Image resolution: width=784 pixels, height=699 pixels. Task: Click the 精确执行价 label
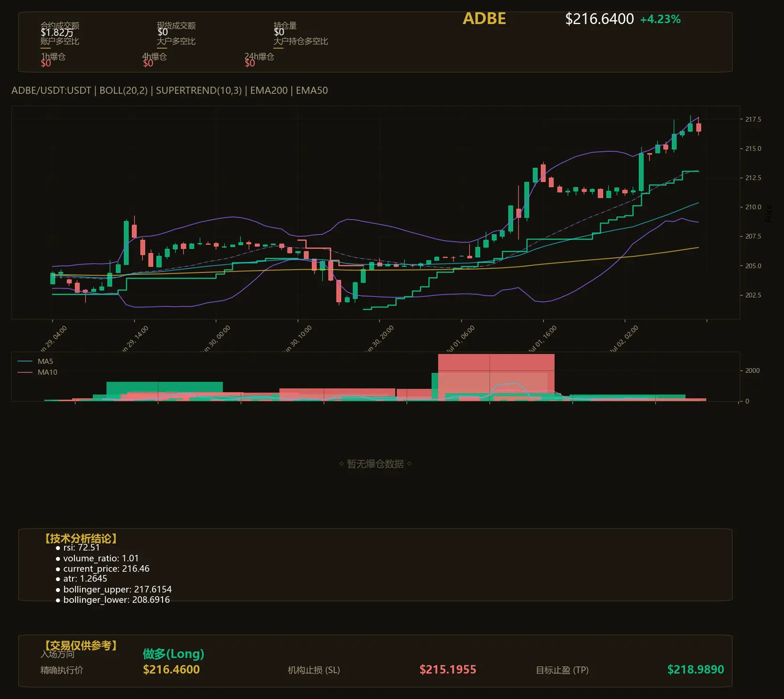62,670
